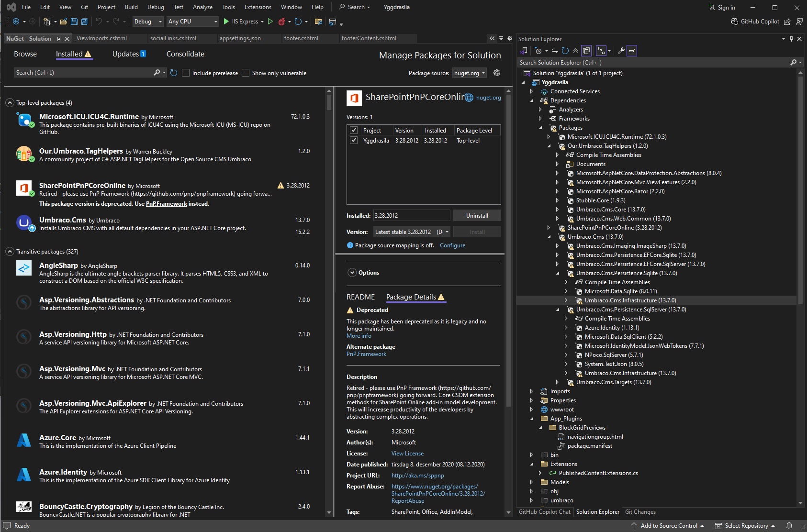
Task: Click the Uninstall button
Action: [477, 216]
